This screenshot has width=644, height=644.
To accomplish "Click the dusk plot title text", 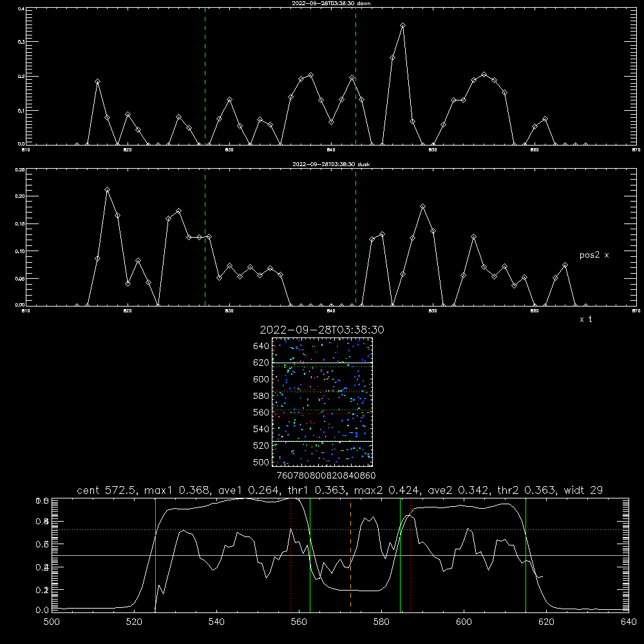I will 331,164.
